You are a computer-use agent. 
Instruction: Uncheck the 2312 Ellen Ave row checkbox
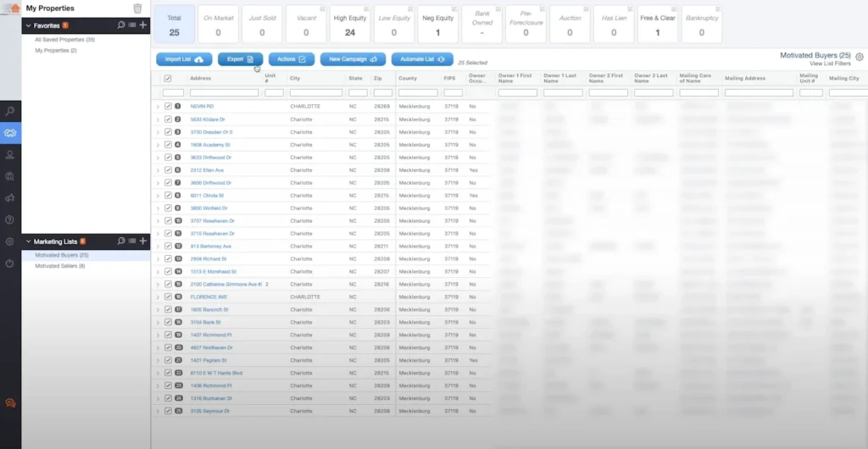point(168,170)
